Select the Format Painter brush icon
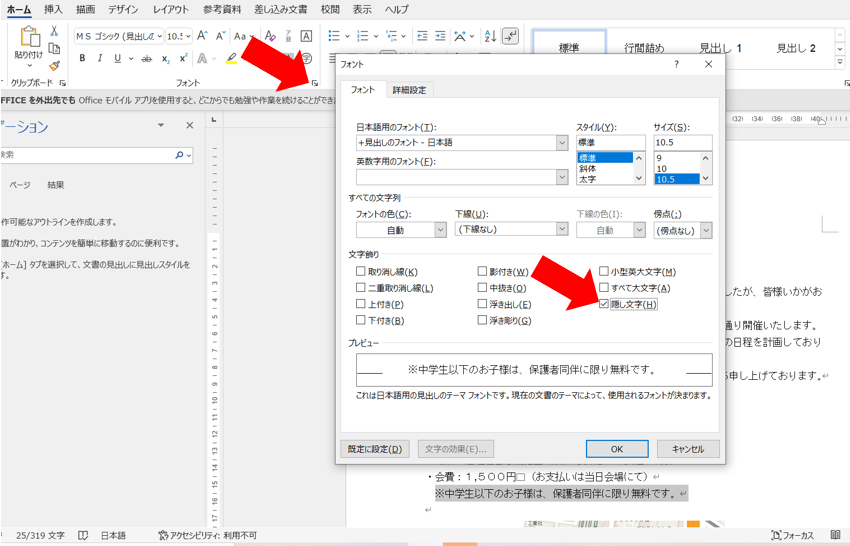 [54, 66]
